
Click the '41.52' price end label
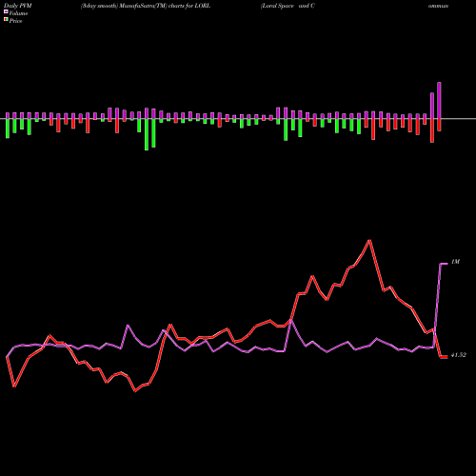coord(459,355)
